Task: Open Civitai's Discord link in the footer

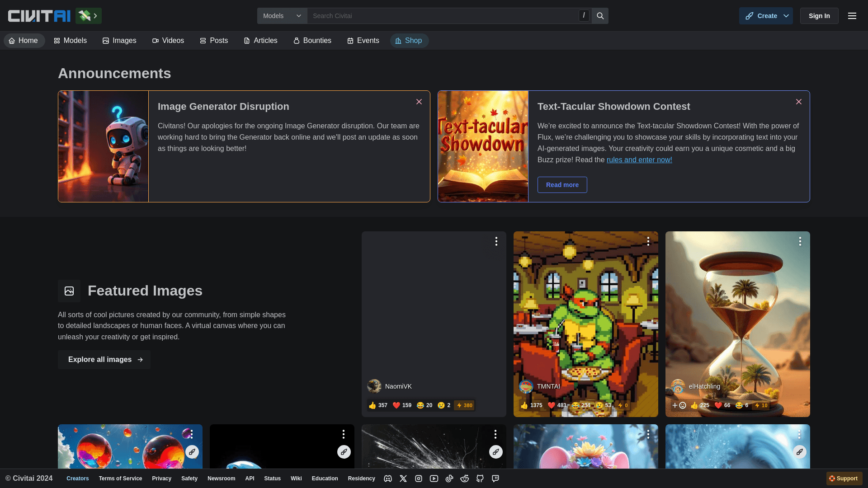Action: point(388,479)
